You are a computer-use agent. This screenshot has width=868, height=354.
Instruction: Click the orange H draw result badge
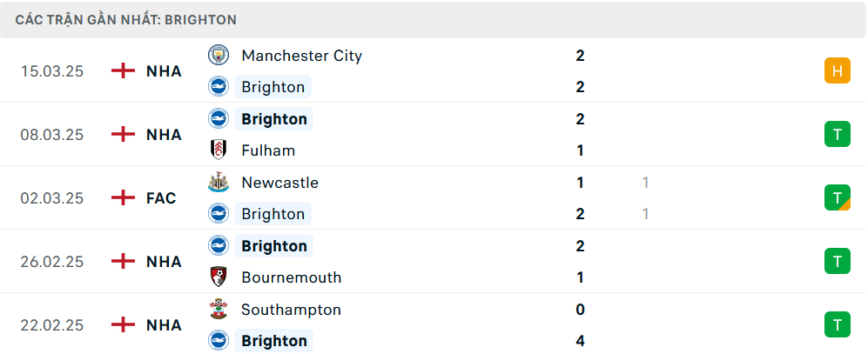837,70
